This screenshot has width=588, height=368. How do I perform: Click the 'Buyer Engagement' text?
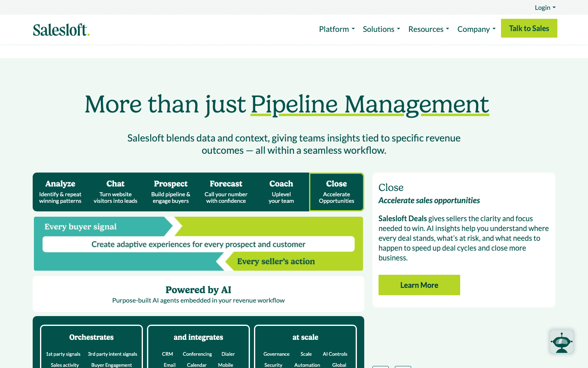112,365
